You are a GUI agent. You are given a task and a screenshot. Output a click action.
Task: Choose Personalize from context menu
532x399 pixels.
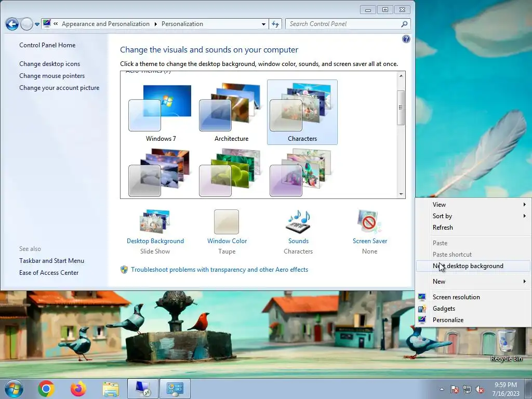[473, 320]
